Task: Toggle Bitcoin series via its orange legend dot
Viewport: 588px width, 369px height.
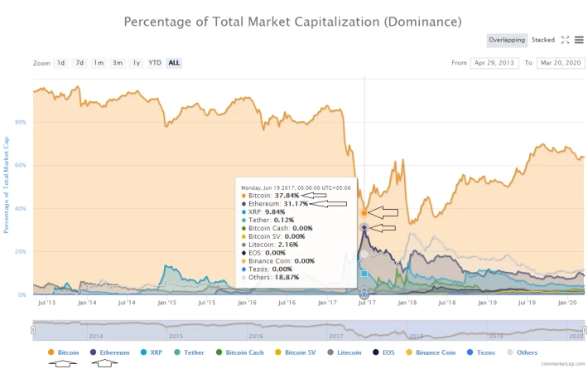Action: [51, 352]
